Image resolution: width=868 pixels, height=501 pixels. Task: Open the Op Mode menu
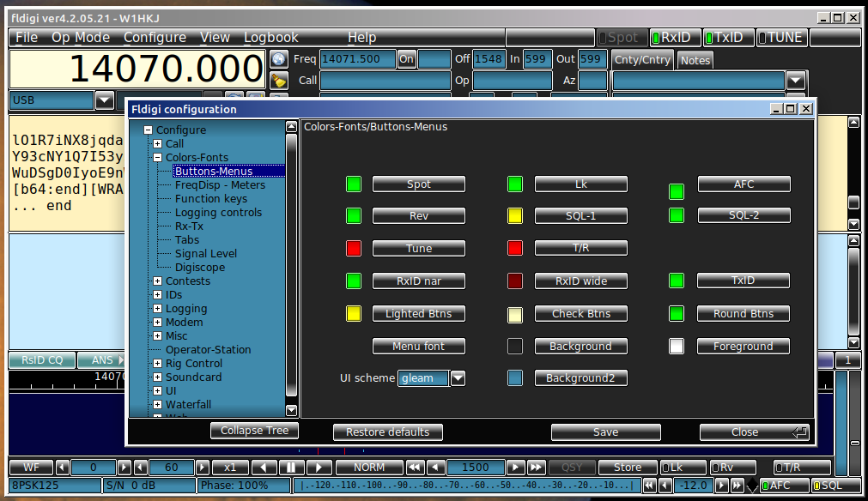click(x=81, y=37)
